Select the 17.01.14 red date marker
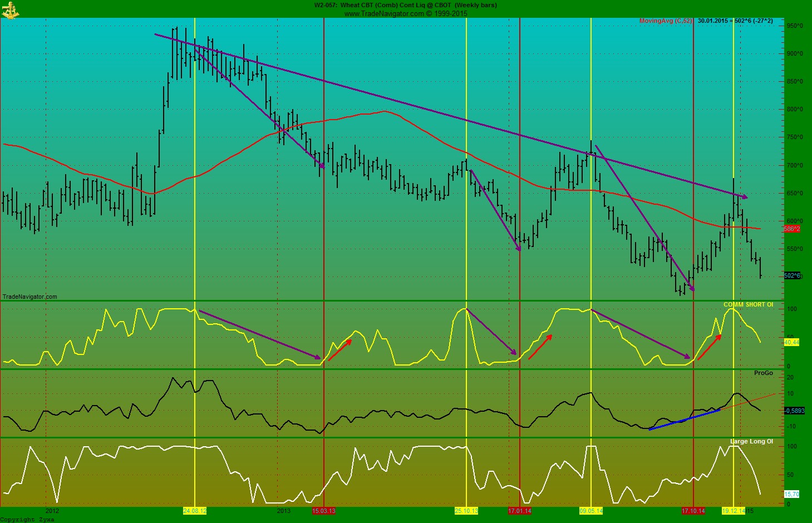The image size is (812, 523). [x=519, y=511]
